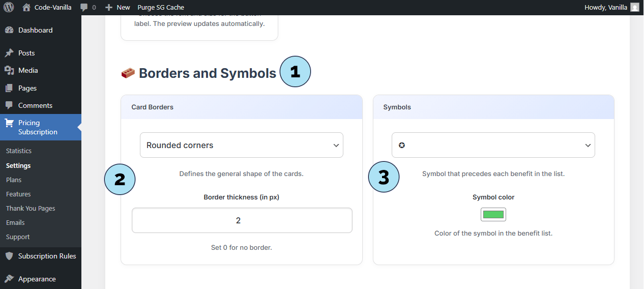The height and width of the screenshot is (289, 644).
Task: Open the Rounded corners dropdown
Action: pyautogui.click(x=241, y=145)
